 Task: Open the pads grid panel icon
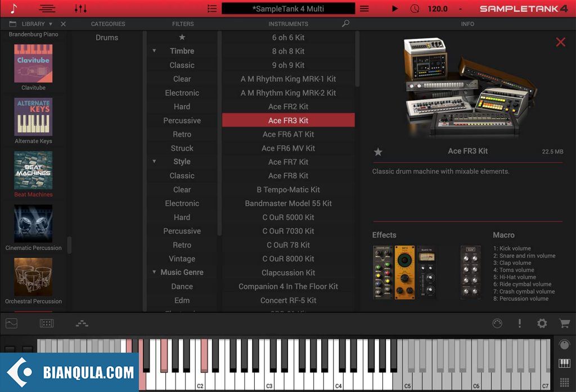click(47, 323)
